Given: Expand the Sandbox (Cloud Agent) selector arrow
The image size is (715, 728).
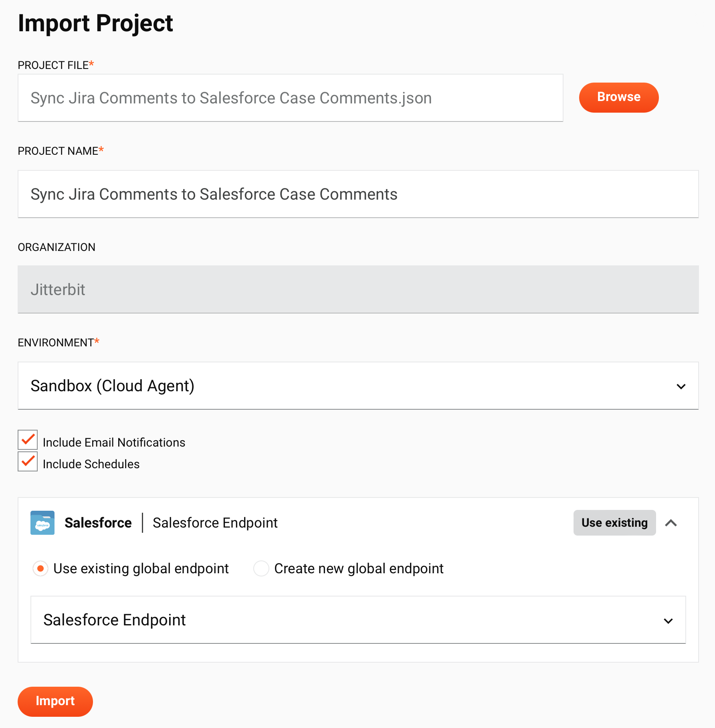Looking at the screenshot, I should pyautogui.click(x=681, y=386).
